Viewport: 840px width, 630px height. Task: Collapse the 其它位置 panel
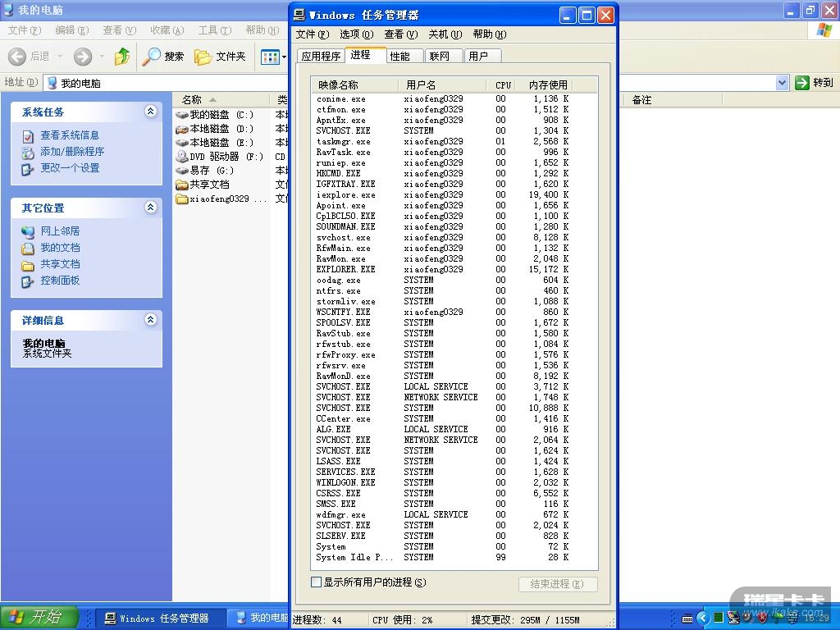point(151,207)
